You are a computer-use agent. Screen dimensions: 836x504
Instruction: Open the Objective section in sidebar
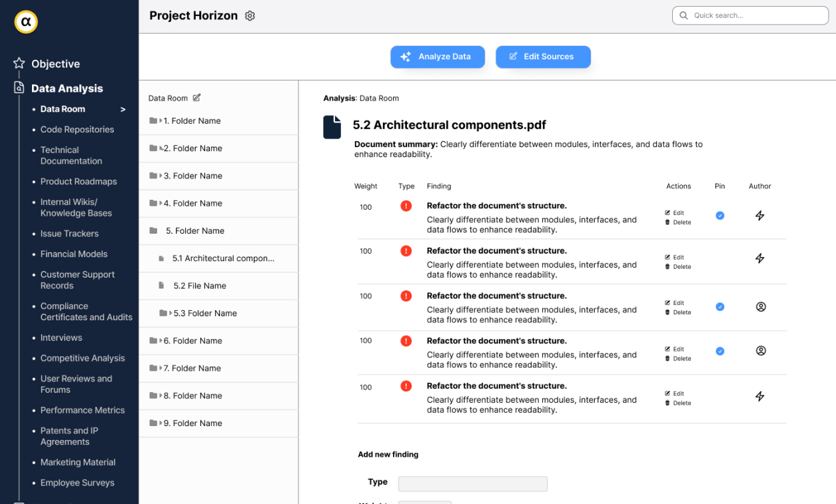(x=55, y=64)
